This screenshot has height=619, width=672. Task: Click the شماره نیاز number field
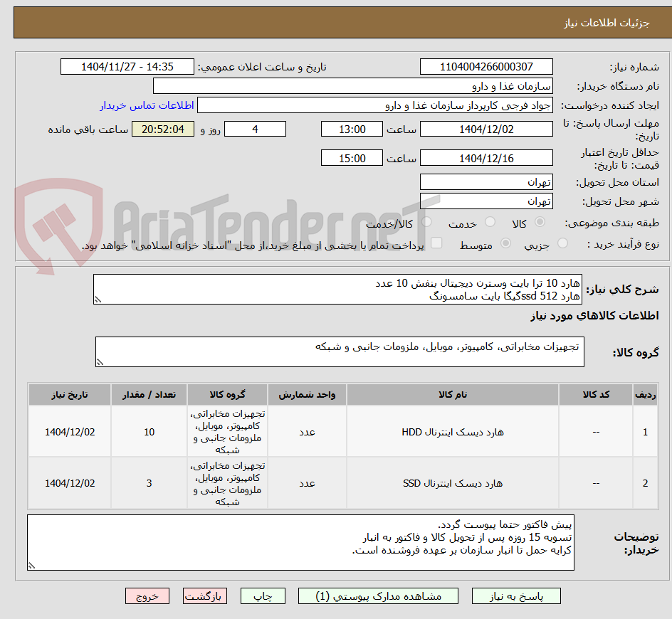pyautogui.click(x=486, y=67)
